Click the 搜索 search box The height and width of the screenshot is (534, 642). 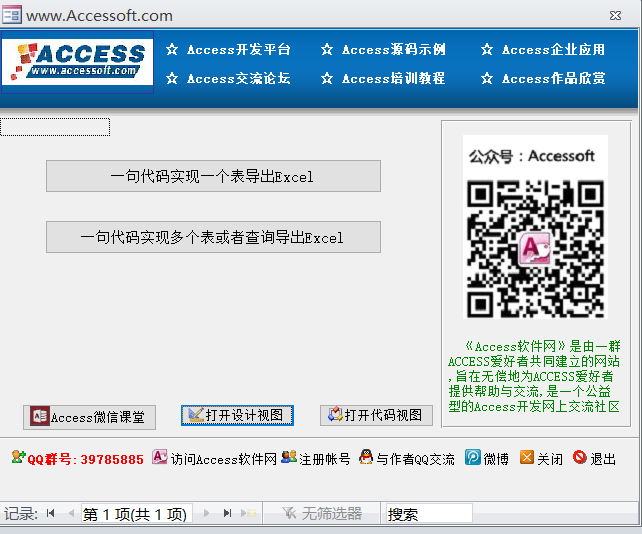pos(429,514)
